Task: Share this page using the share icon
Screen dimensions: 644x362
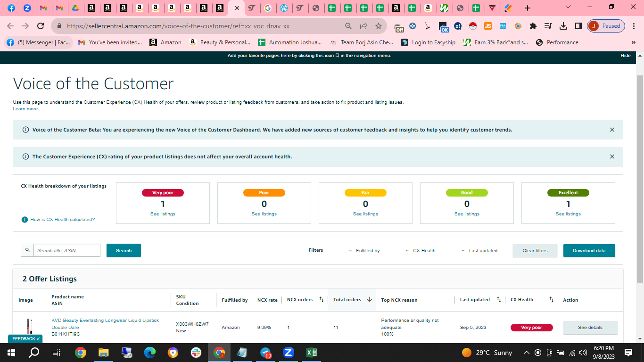Action: (363, 26)
